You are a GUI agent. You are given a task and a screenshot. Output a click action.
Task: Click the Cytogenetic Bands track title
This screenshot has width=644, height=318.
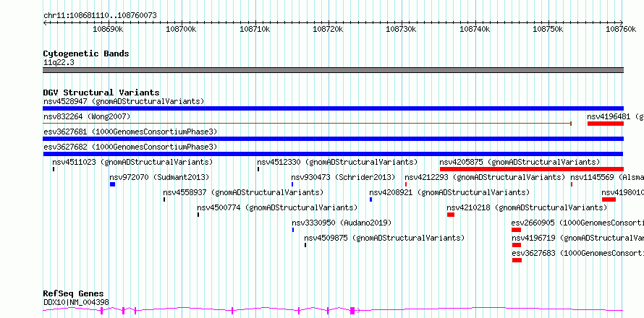86,53
